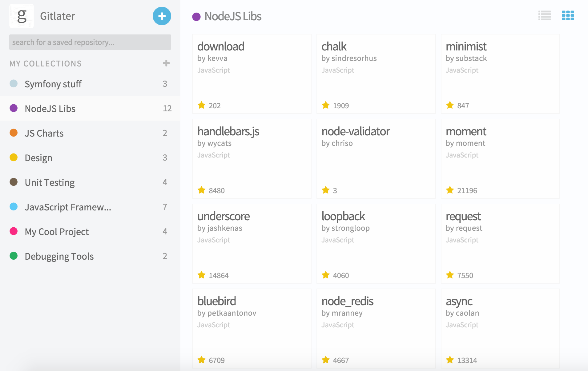Click the blue add repository plus button
Image resolution: width=588 pixels, height=371 pixels.
(162, 16)
